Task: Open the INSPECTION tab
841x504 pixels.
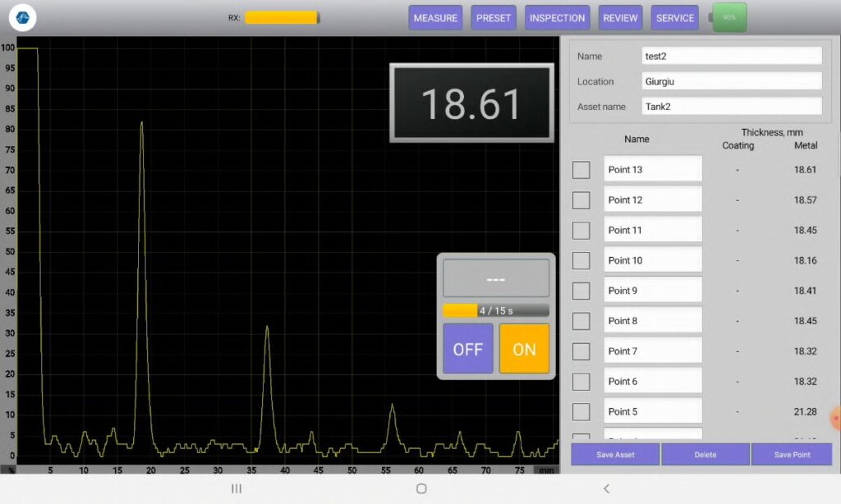Action: (x=558, y=18)
